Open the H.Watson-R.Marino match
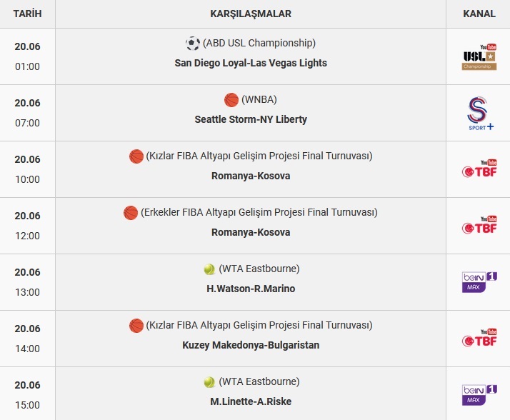 [251, 289]
